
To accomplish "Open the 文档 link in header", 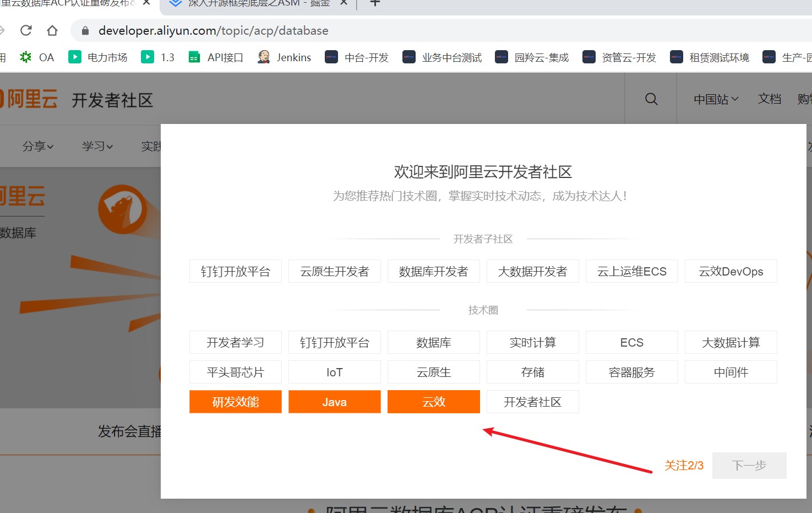I will [770, 99].
